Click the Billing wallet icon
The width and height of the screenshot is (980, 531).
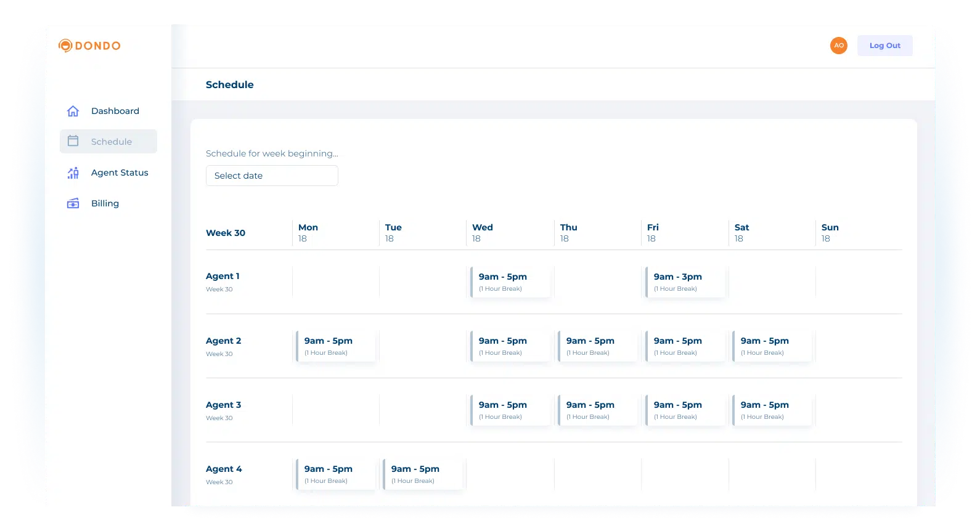pyautogui.click(x=73, y=203)
